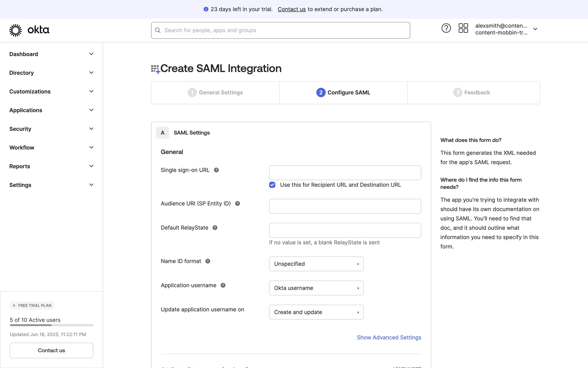Screen dimensions: 588x368
Task: Go to General Settings step tab
Action: pos(215,93)
